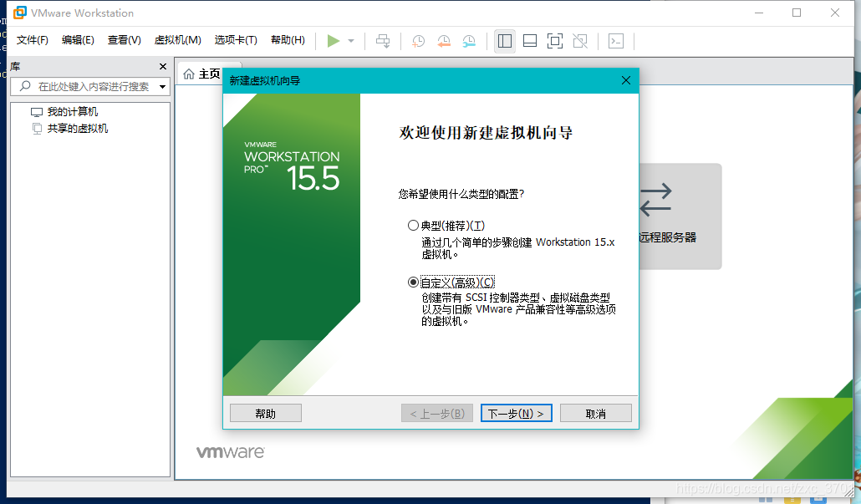Show the thumbnail bar icon

tap(530, 40)
